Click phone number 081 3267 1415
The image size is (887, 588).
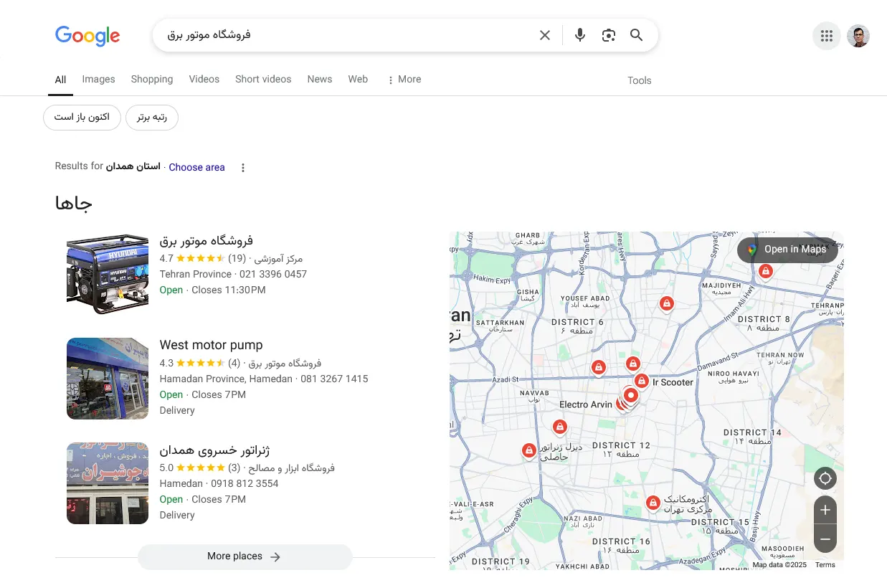point(334,379)
